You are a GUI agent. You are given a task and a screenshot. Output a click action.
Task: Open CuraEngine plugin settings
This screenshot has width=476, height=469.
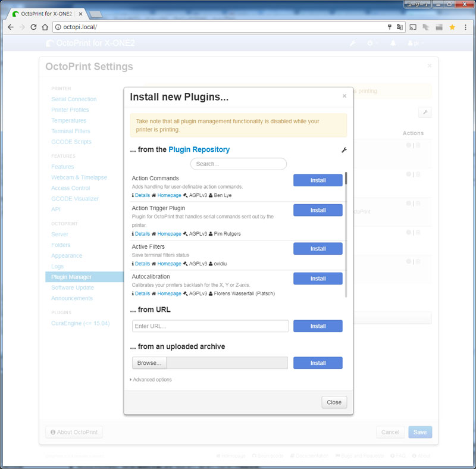[x=80, y=323]
